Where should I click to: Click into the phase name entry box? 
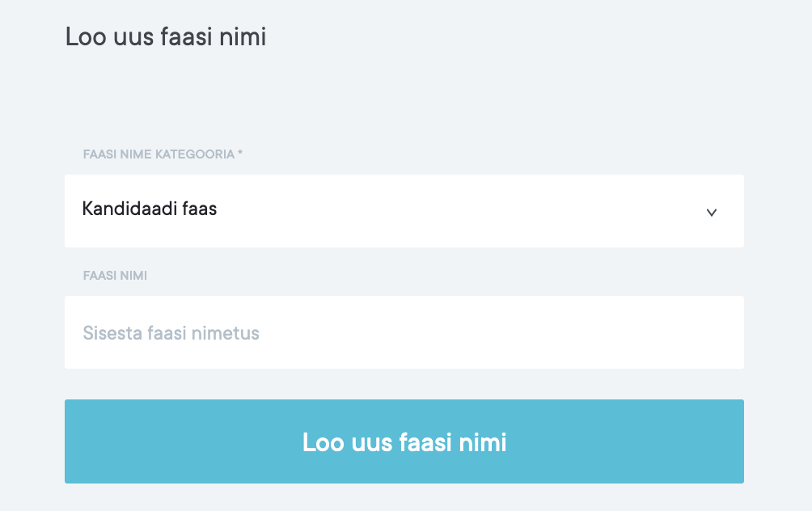404,332
